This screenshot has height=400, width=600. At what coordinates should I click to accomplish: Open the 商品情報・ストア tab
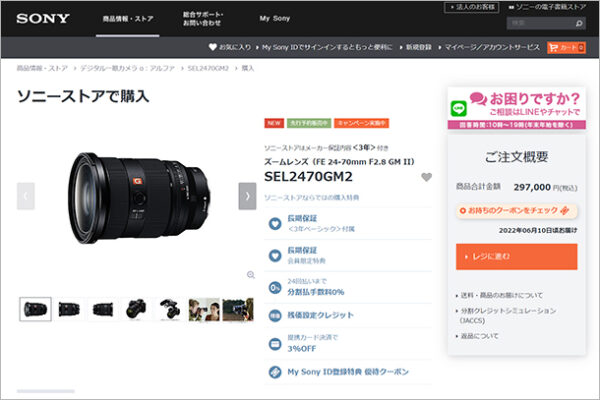point(128,19)
